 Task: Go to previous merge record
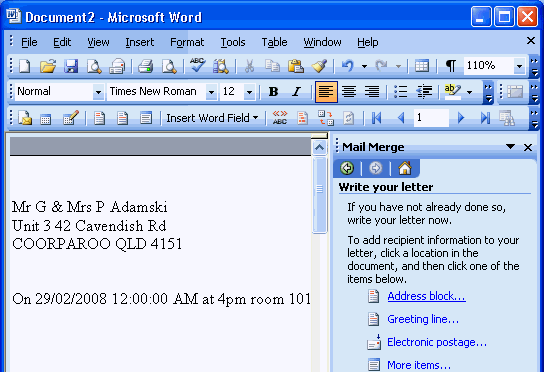pos(401,118)
